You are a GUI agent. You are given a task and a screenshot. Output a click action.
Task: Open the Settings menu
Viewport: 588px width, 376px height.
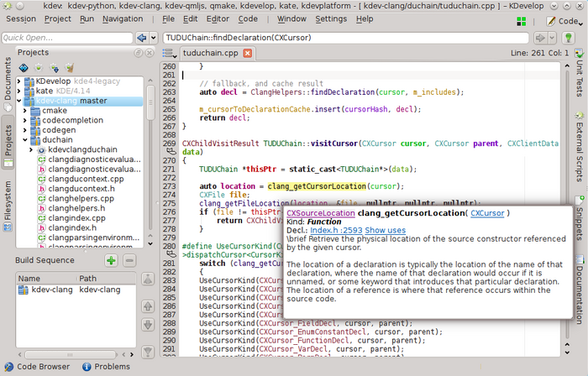pos(331,18)
